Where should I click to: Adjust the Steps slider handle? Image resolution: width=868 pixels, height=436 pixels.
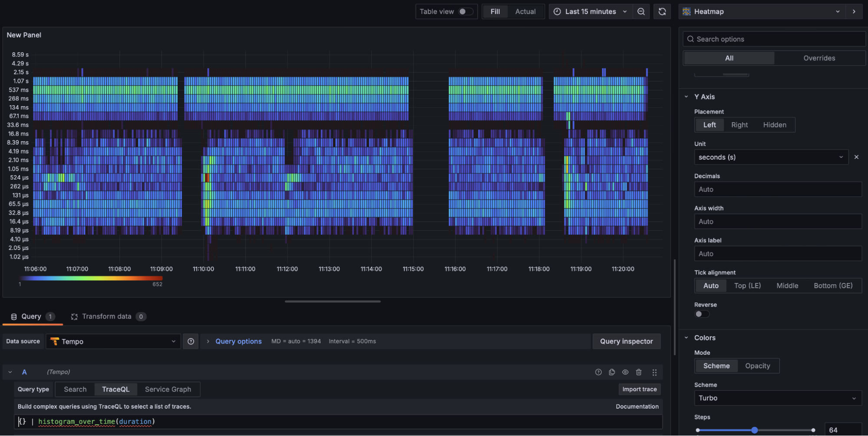755,430
